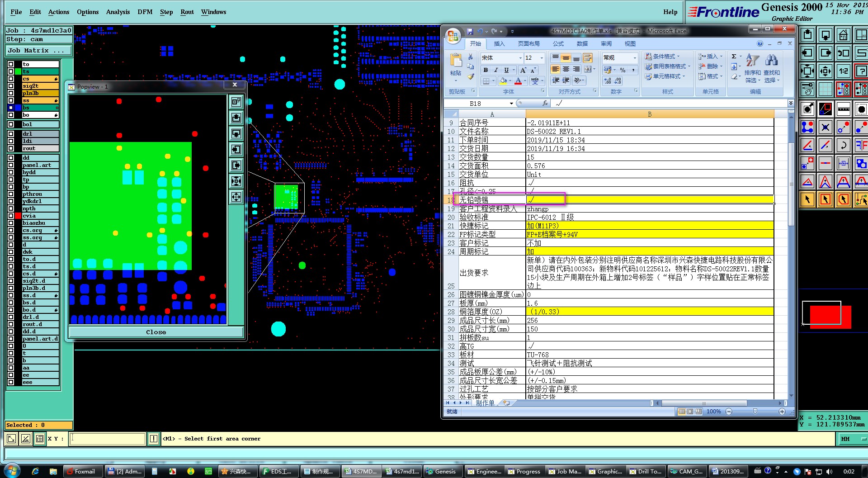Click the Excel bold button

486,70
